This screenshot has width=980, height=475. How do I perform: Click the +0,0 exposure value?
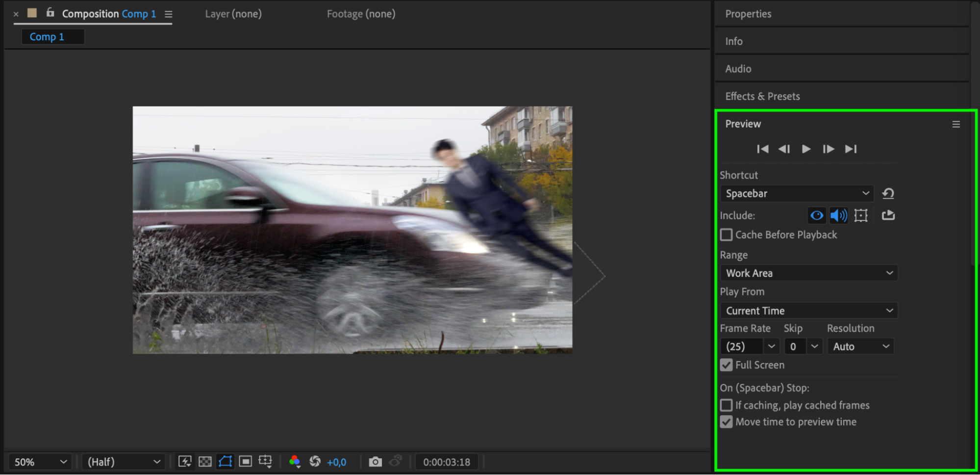336,462
